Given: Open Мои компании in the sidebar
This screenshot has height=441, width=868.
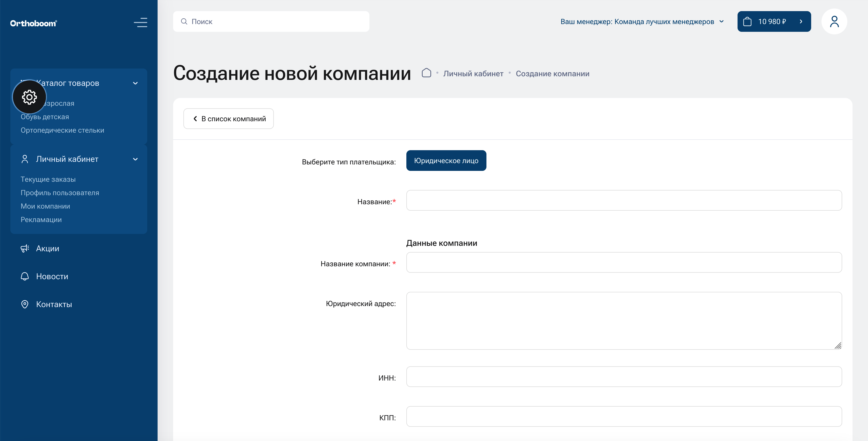Looking at the screenshot, I should pyautogui.click(x=45, y=206).
